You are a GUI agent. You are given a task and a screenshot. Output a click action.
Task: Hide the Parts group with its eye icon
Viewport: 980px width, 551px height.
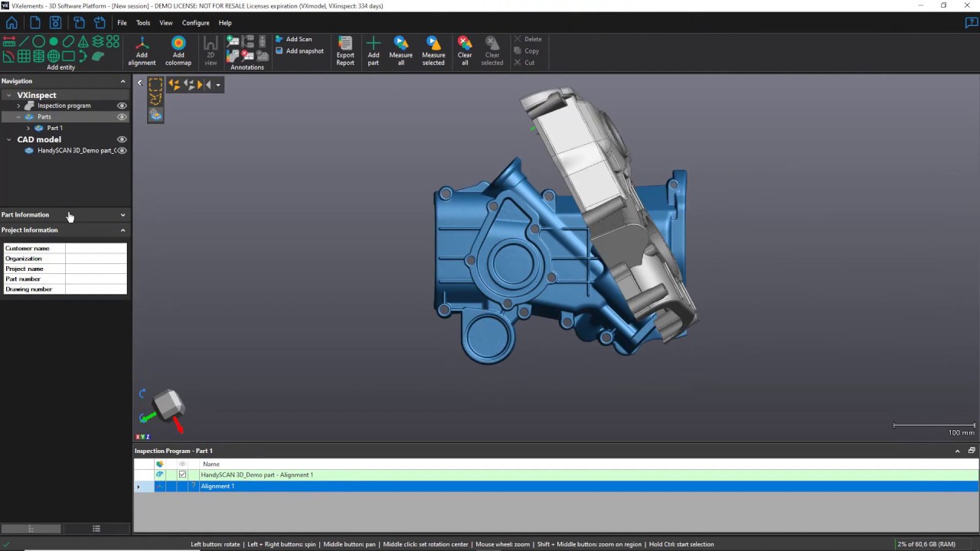pyautogui.click(x=122, y=116)
